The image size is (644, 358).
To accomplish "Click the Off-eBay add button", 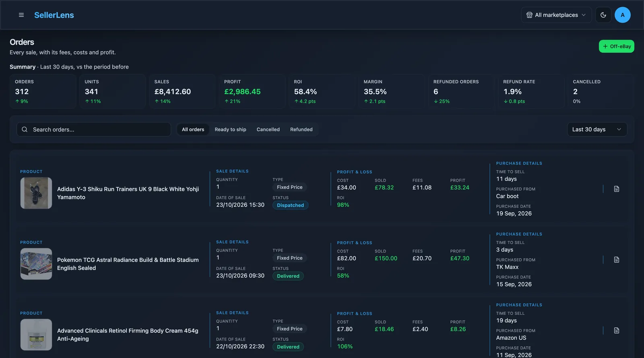I will (x=616, y=46).
